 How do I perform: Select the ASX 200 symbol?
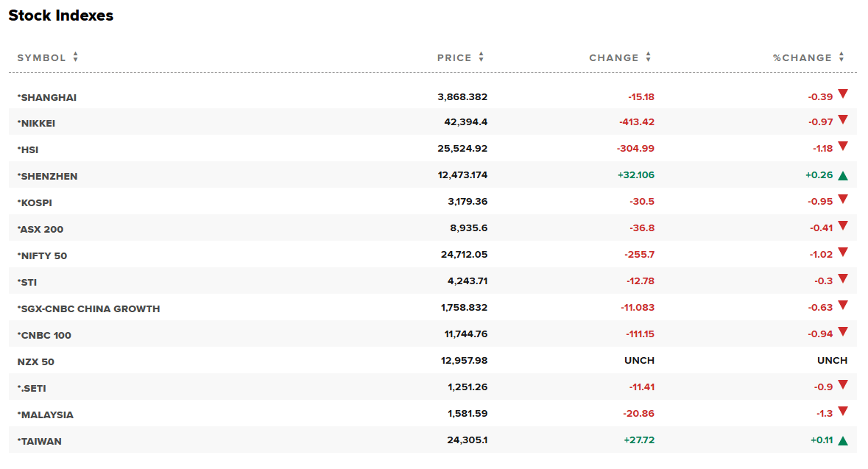(41, 229)
